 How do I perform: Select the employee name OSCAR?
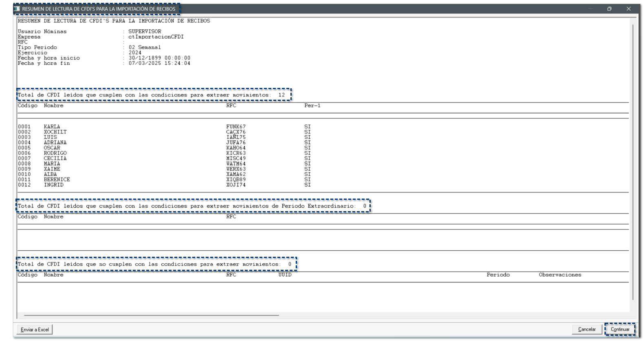point(52,148)
